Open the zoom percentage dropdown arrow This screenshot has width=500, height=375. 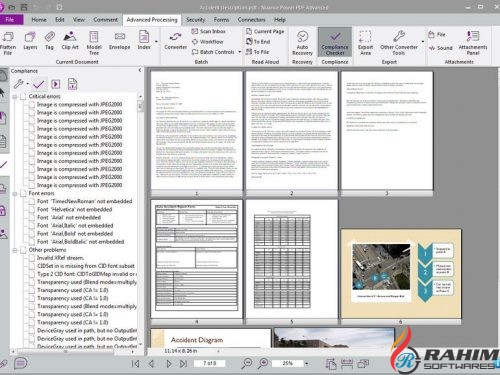tap(307, 364)
